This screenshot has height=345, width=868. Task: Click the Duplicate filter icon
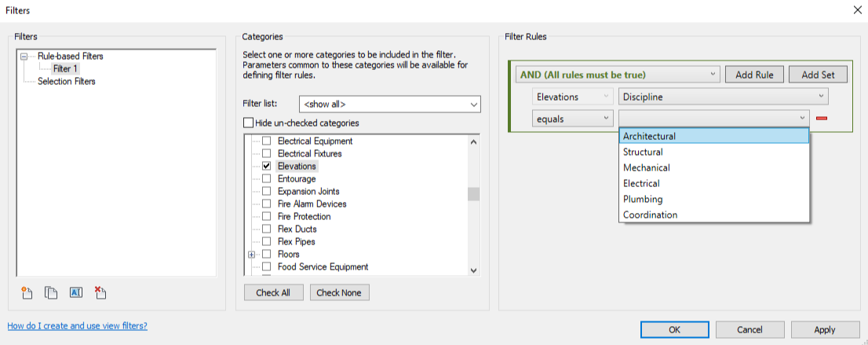point(51,293)
